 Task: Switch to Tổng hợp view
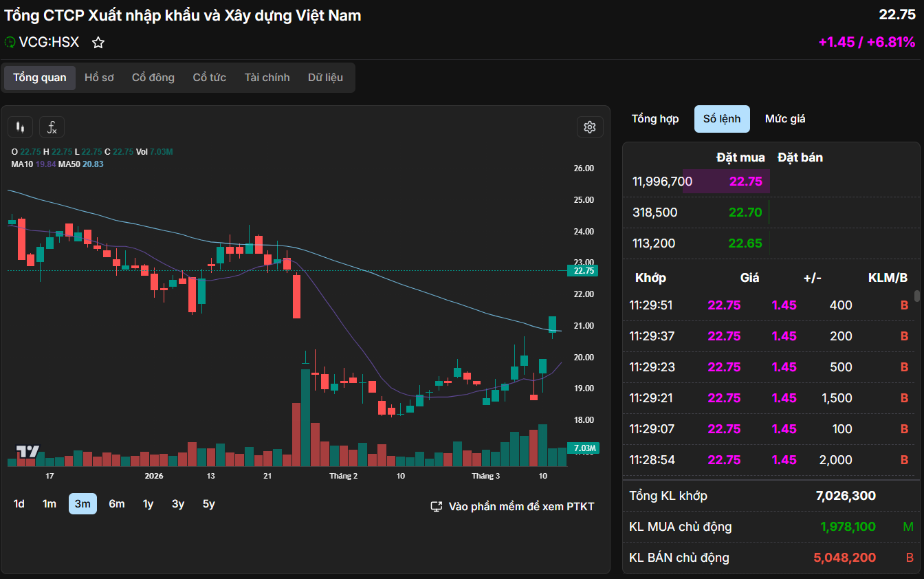(x=655, y=119)
